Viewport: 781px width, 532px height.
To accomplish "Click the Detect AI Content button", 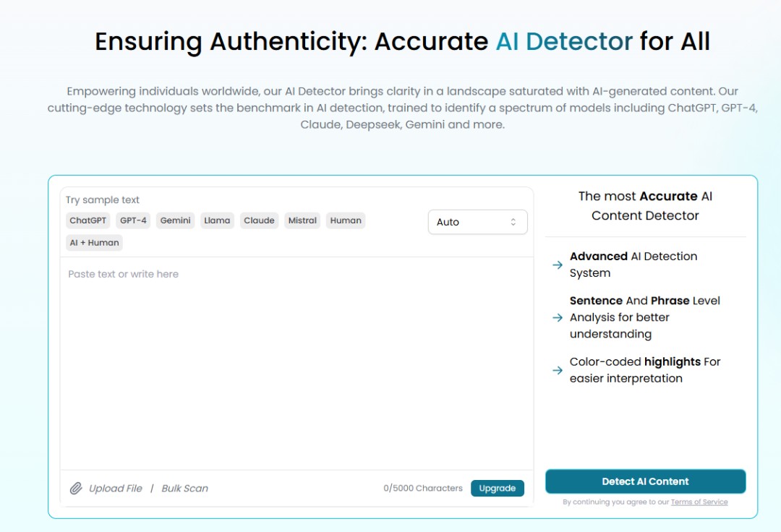I will (x=645, y=481).
